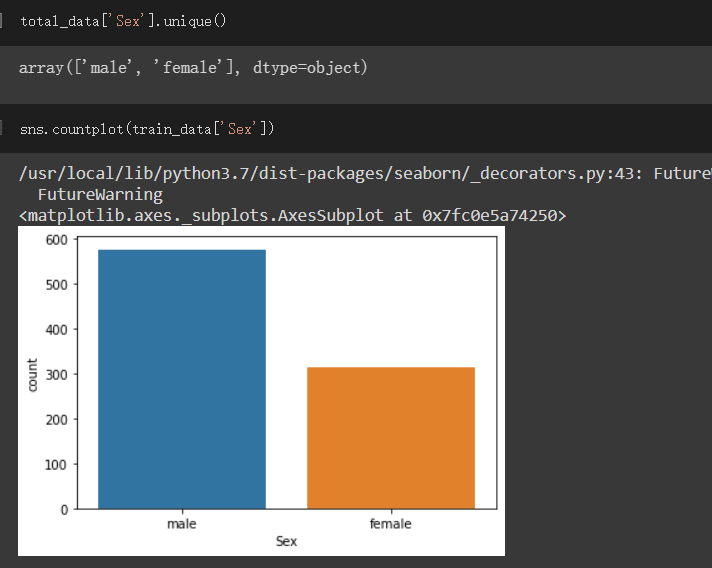Click the blue male bar in chart
Screen dimensions: 712x568
182,379
